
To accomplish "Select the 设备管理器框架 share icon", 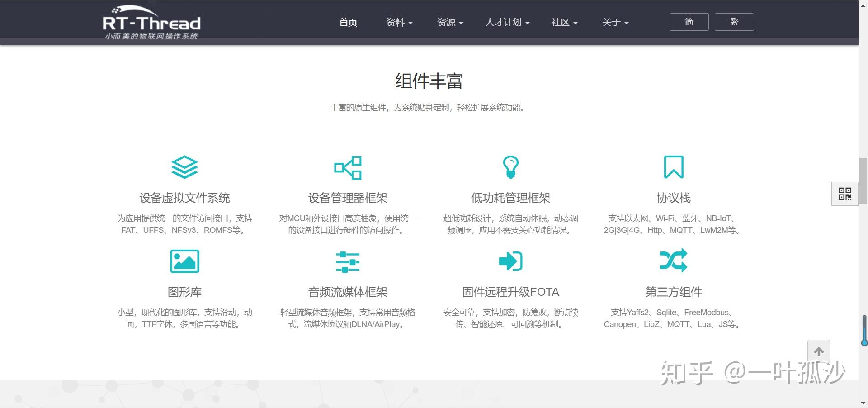I will (x=348, y=168).
